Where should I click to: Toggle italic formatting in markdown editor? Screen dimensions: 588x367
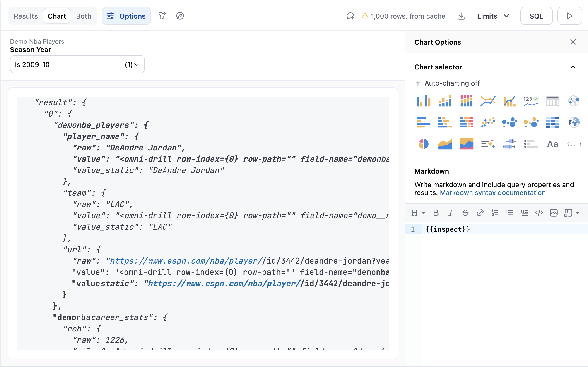pyautogui.click(x=451, y=213)
